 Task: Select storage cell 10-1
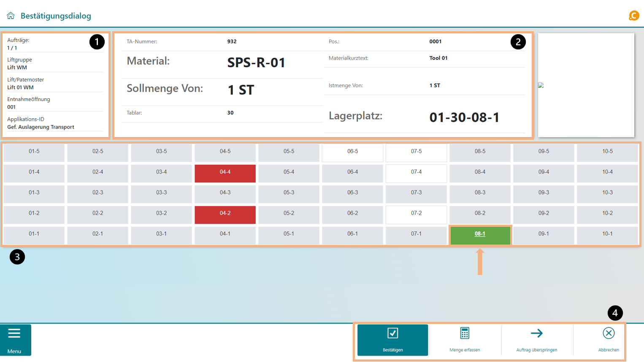[607, 234]
